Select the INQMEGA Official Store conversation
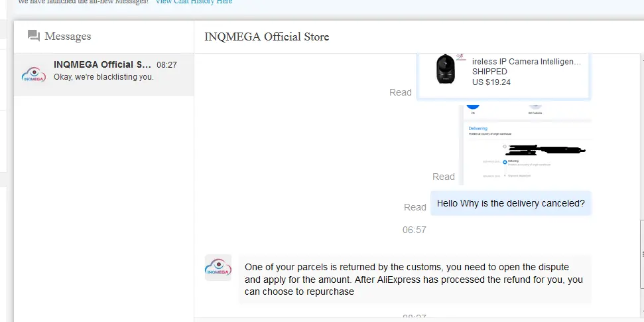644x322 pixels. pyautogui.click(x=104, y=75)
